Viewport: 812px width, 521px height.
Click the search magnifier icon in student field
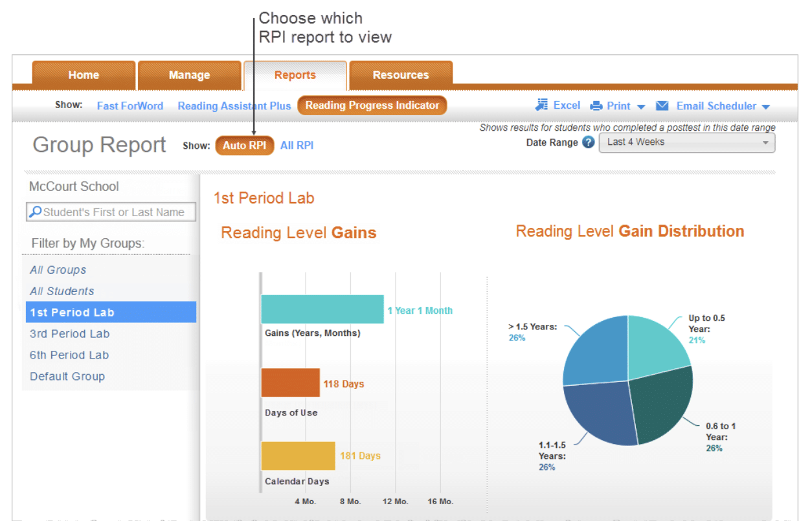[x=36, y=212]
